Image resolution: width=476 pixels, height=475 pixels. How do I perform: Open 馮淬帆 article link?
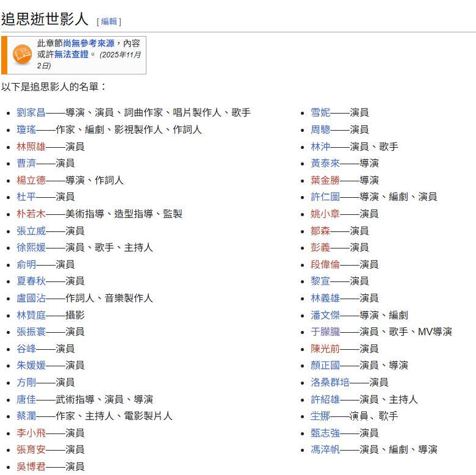tap(325, 449)
